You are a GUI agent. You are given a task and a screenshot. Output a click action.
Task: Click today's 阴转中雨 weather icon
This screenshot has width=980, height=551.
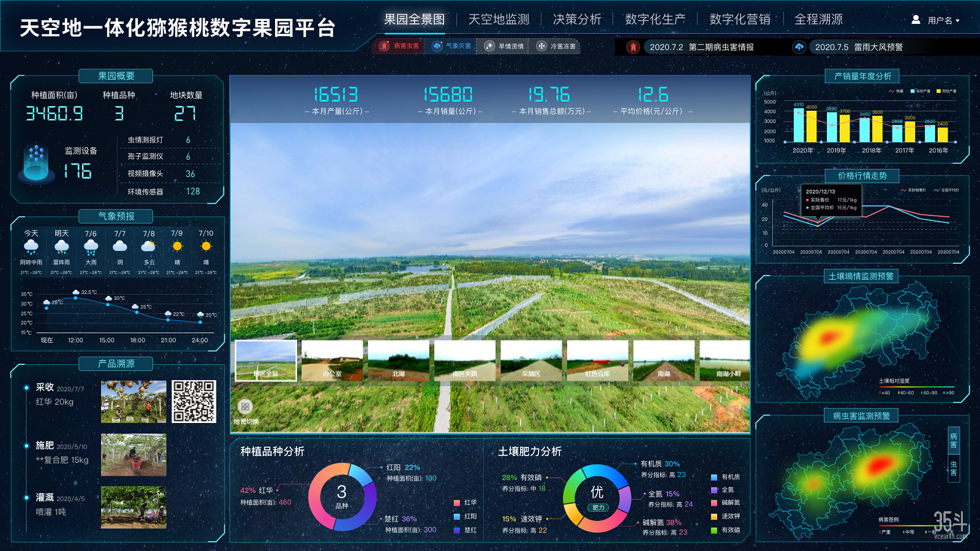(31, 247)
